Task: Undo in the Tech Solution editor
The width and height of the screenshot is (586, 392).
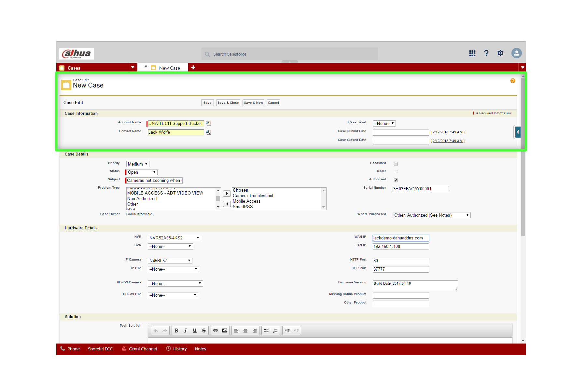Action: coord(156,331)
